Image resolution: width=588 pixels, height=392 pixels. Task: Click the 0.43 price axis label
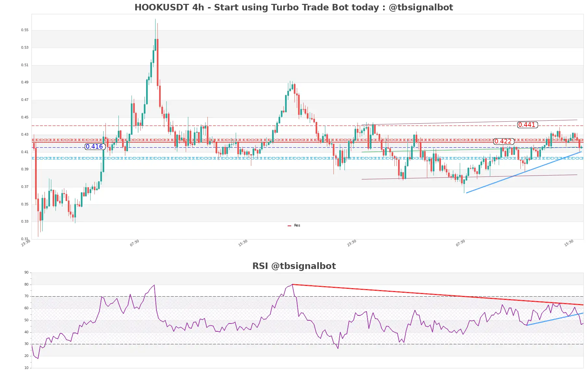(x=25, y=135)
